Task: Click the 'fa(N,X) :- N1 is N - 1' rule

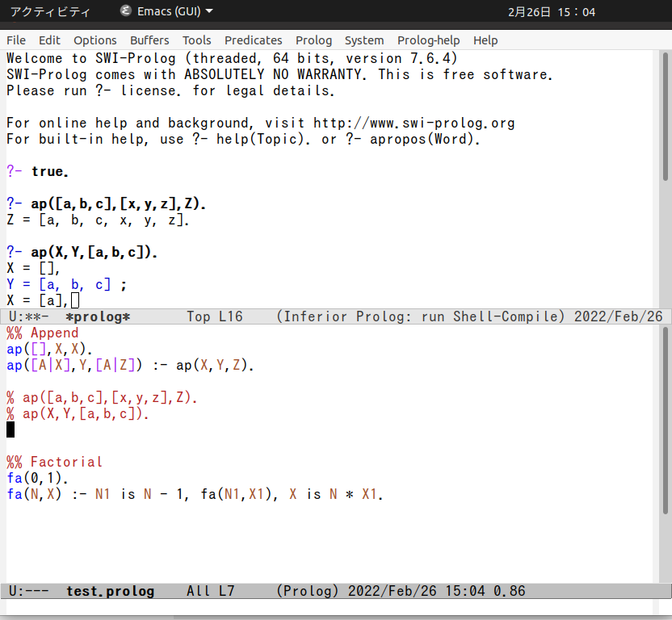Action: pyautogui.click(x=195, y=494)
